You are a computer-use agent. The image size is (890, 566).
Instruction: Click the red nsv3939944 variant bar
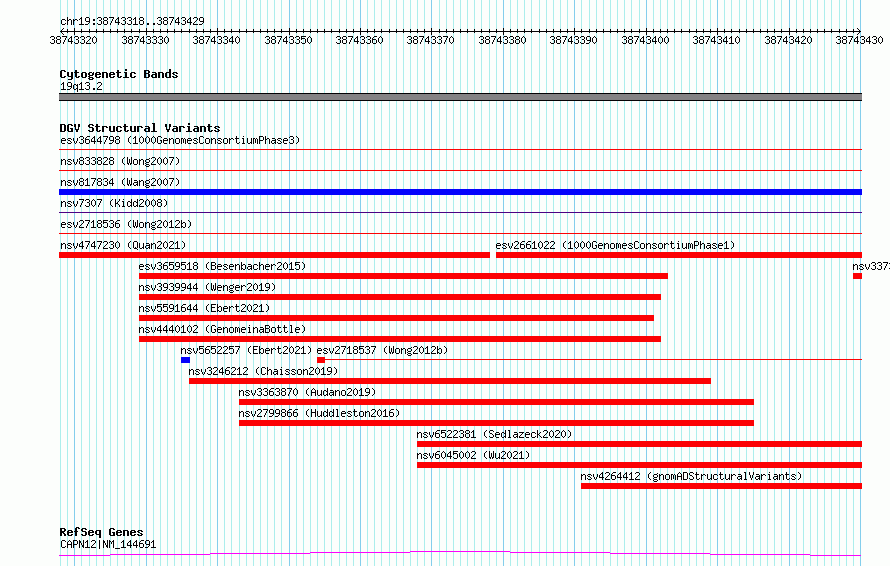coord(400,297)
